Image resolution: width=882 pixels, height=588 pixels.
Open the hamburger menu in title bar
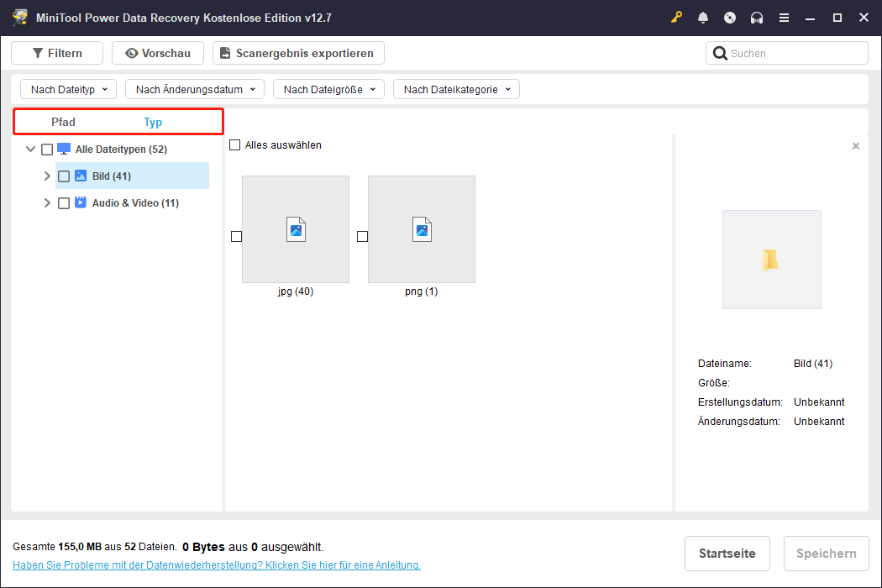[x=784, y=17]
